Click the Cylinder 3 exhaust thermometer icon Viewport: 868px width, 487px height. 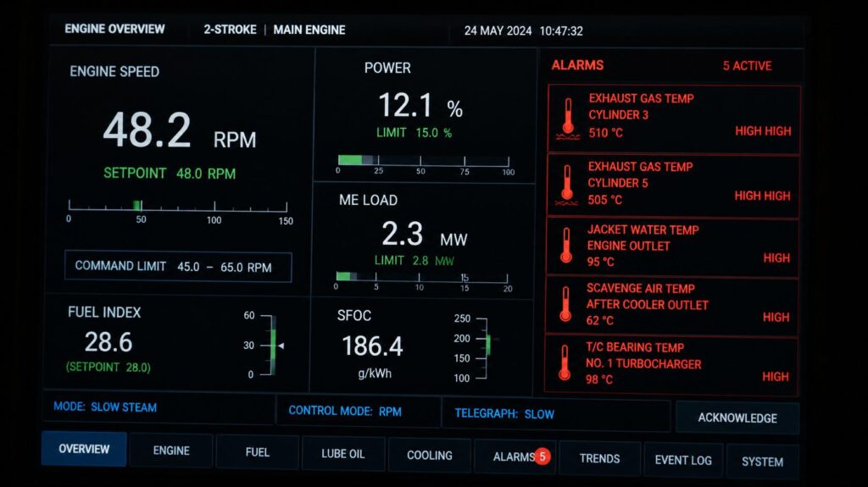568,119
